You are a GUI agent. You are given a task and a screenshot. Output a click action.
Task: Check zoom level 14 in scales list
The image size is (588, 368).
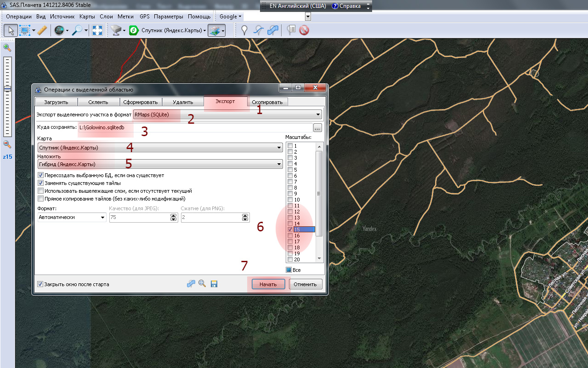point(290,224)
